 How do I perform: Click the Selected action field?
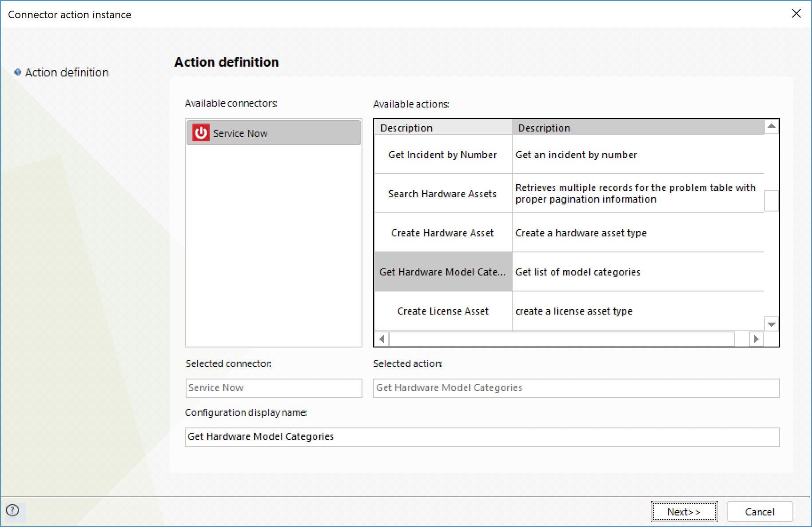(x=576, y=388)
